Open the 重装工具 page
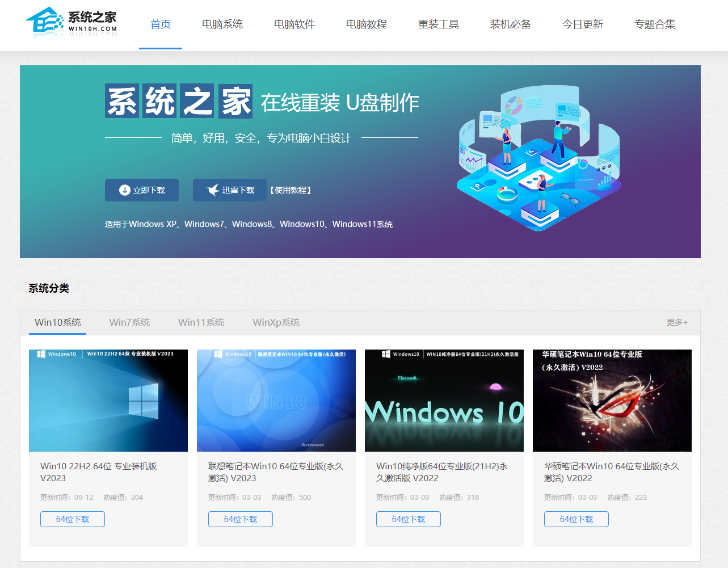728x568 pixels. click(438, 24)
